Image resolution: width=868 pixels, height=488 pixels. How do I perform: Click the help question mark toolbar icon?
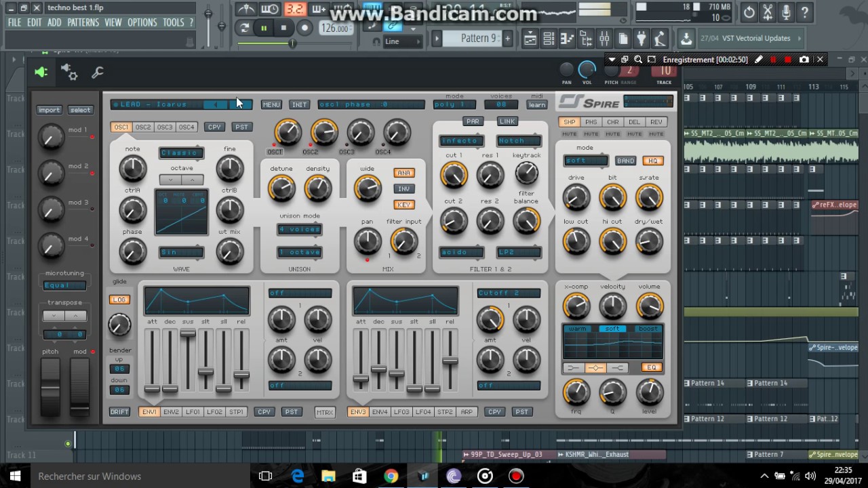pos(804,12)
